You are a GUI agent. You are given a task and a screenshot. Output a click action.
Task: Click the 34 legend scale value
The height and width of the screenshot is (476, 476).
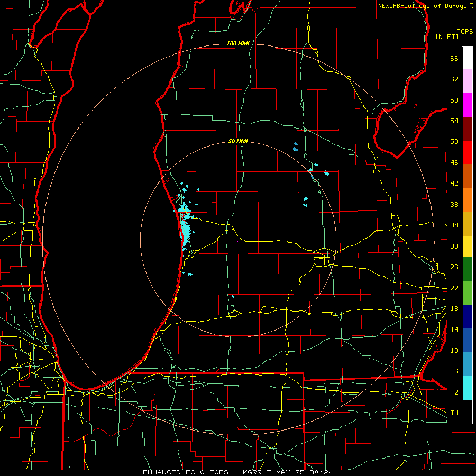454,225
